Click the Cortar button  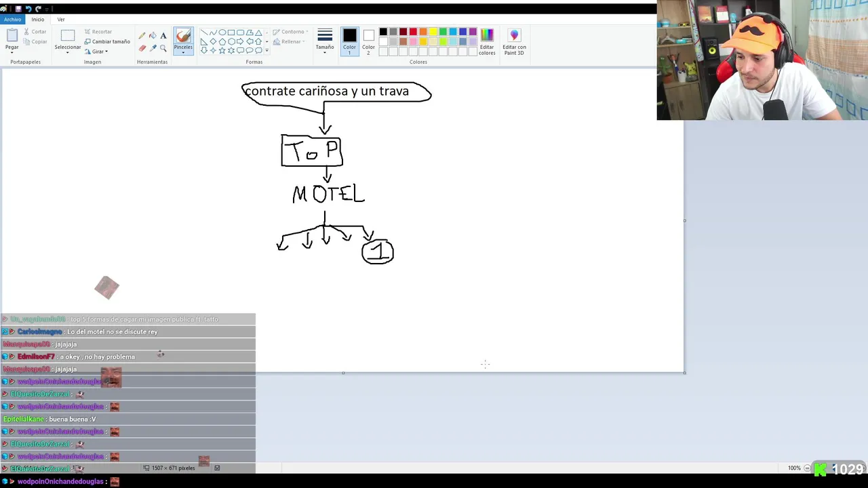click(35, 32)
